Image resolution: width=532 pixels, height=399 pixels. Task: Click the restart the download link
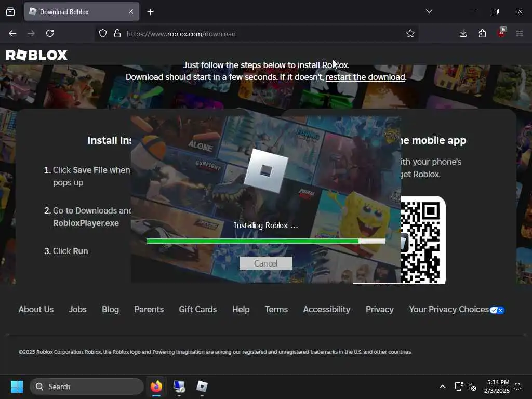tap(365, 77)
